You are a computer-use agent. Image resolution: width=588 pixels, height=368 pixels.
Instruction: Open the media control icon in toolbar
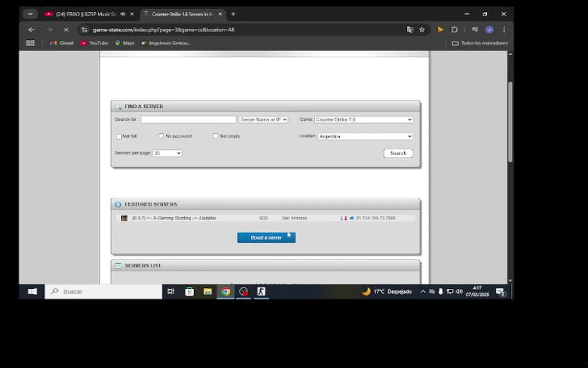475,30
